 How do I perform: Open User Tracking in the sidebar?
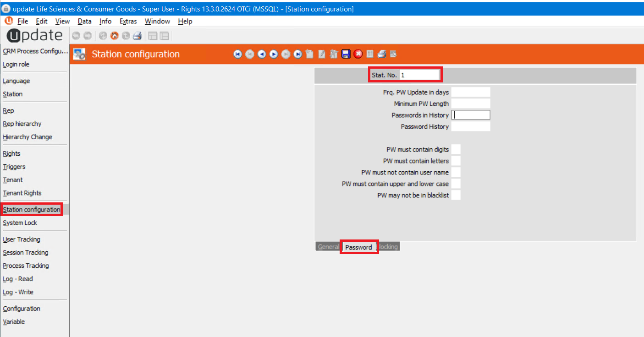coord(22,239)
